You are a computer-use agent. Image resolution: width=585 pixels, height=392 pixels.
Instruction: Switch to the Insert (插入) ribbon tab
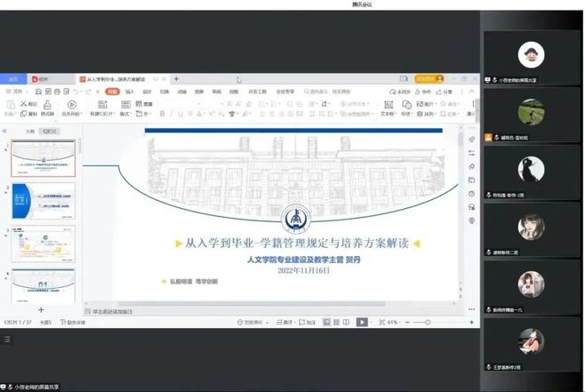tap(130, 91)
